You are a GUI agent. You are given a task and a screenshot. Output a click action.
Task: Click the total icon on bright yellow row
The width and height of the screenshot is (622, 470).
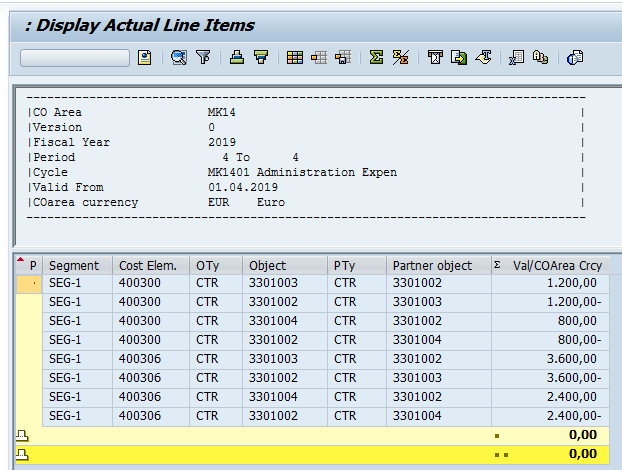click(22, 454)
